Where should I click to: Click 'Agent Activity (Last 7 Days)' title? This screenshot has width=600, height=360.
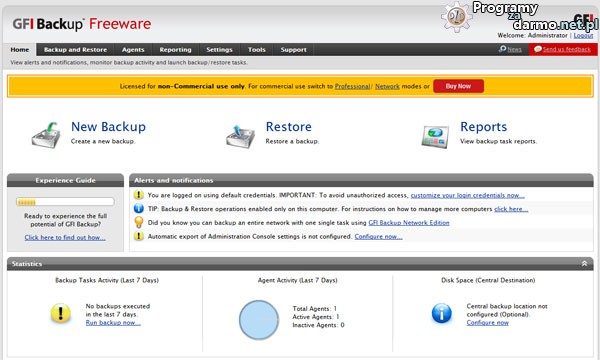click(x=297, y=280)
